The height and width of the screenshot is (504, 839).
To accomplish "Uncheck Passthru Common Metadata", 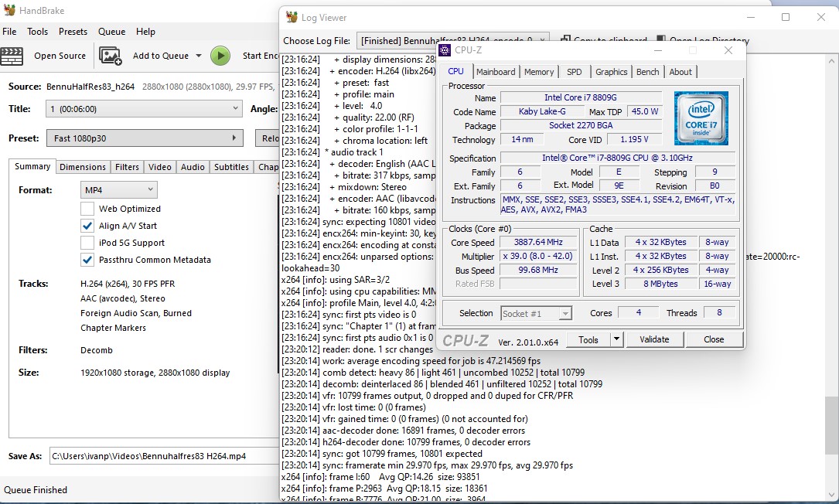I will (x=87, y=260).
